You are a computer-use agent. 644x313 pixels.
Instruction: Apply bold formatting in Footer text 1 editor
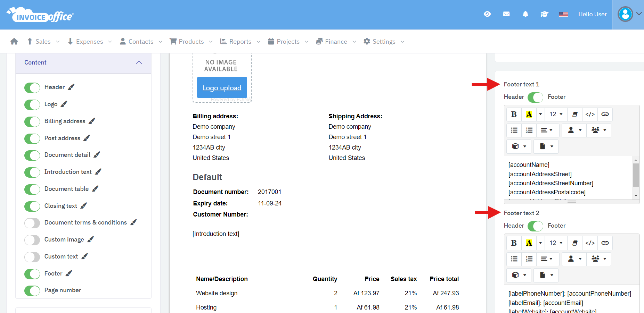(514, 114)
